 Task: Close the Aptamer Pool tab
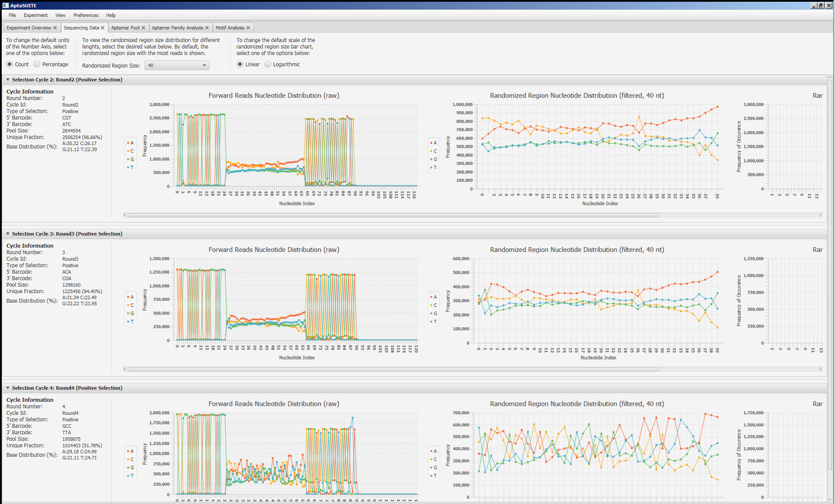[143, 28]
